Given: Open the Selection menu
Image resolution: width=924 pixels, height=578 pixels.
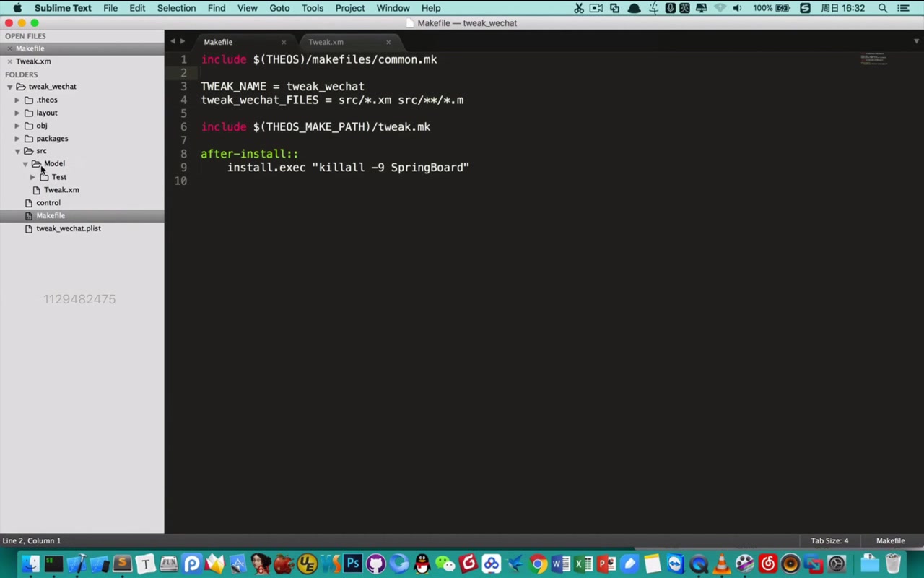Looking at the screenshot, I should (x=176, y=8).
